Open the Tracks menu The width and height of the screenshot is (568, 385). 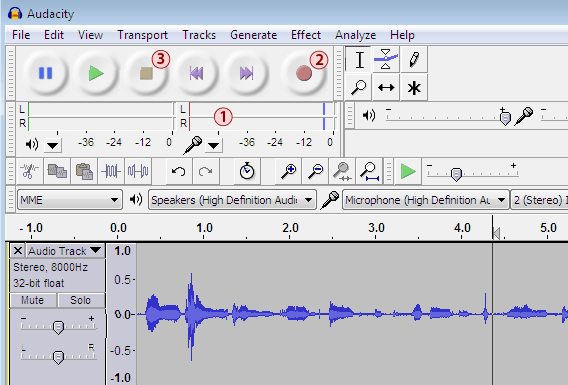click(199, 35)
